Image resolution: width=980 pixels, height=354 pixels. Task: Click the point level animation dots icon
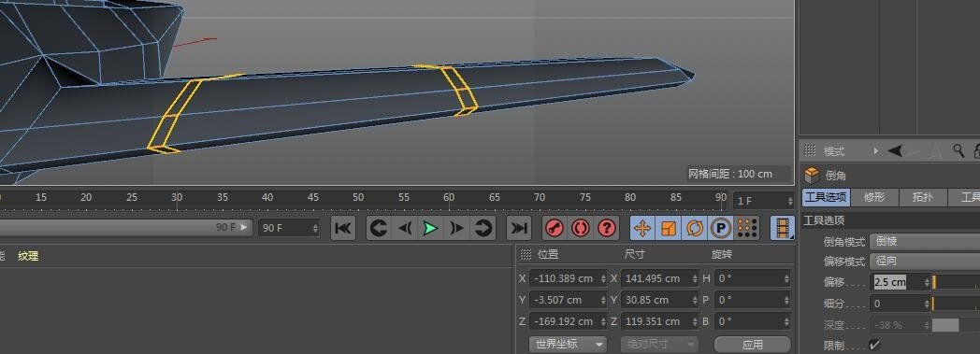coord(747,228)
